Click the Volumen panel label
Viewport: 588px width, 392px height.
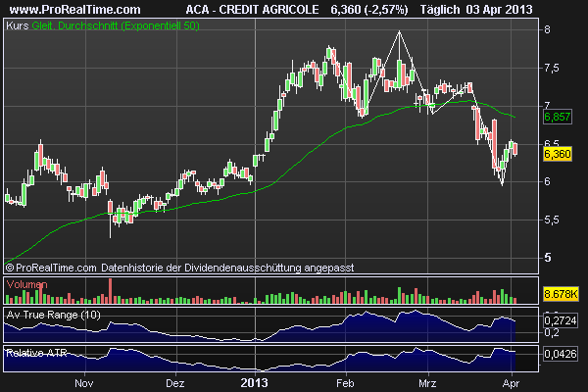(x=27, y=285)
